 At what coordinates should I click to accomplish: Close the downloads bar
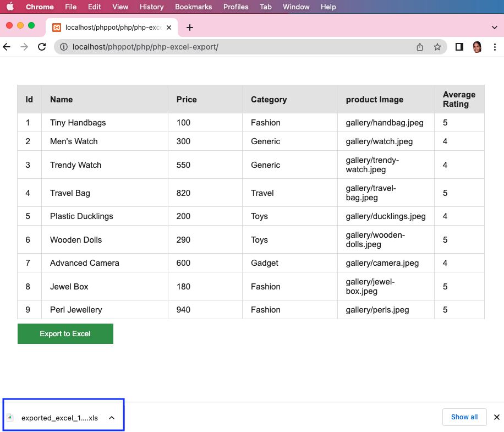click(497, 417)
